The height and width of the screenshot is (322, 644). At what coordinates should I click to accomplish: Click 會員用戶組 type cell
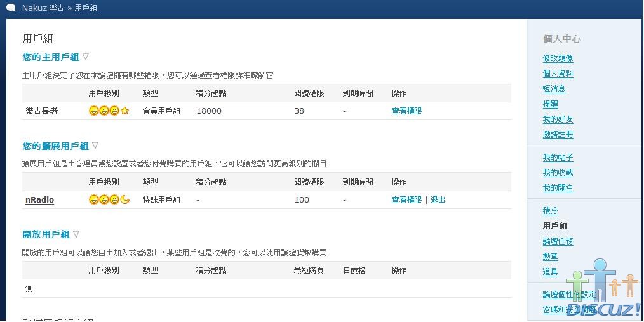click(x=161, y=111)
